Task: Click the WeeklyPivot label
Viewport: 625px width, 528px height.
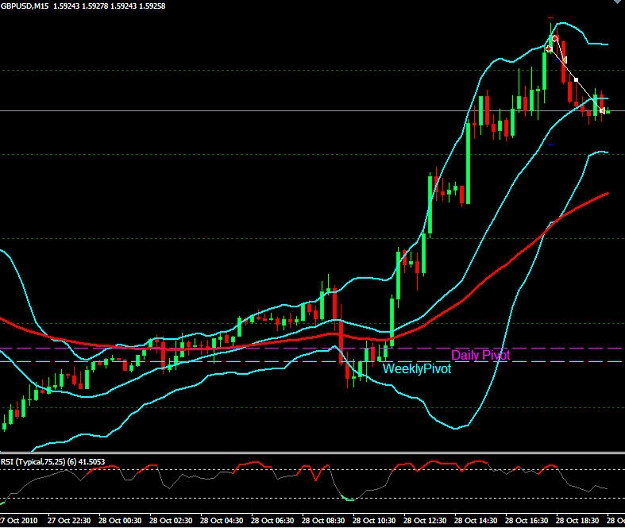Action: point(417,369)
